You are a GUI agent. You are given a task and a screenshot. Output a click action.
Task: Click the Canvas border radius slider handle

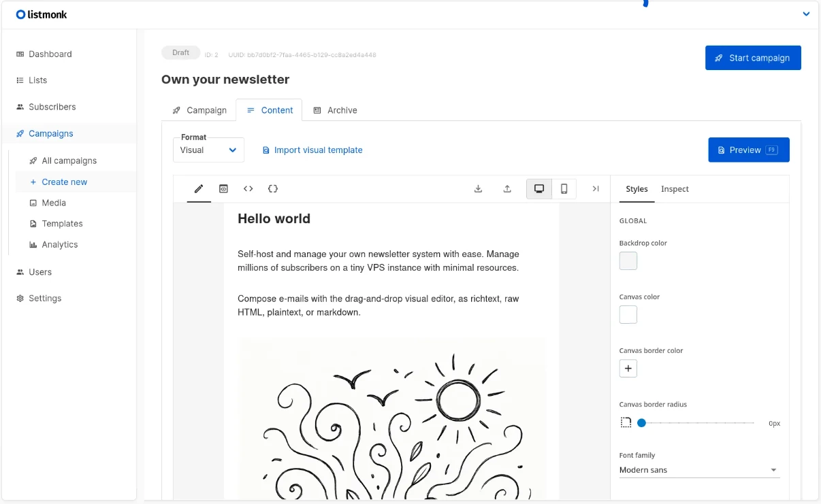click(x=641, y=423)
